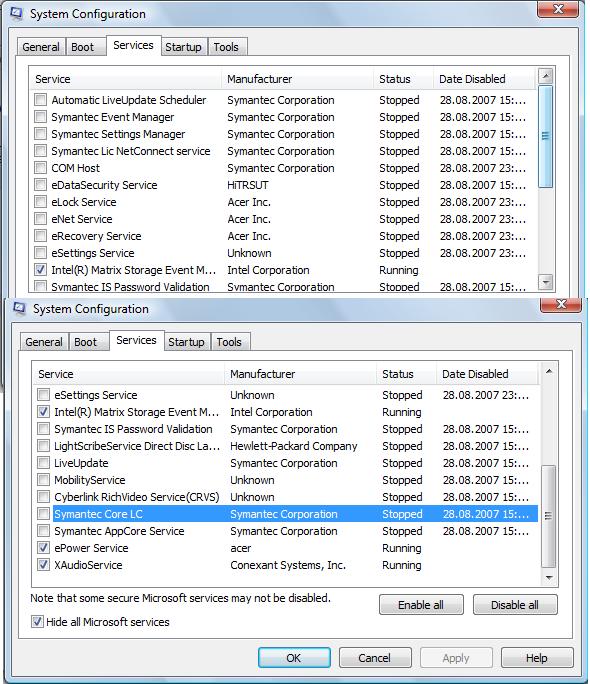Select Hewlett-Packard Company manufacturer cell

click(x=293, y=445)
